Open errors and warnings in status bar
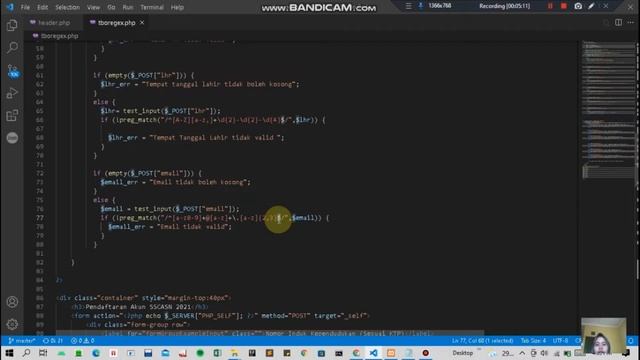 click(x=82, y=340)
